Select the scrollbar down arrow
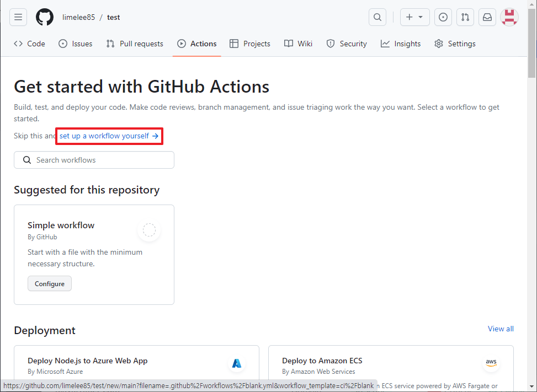537x392 pixels. (531, 387)
